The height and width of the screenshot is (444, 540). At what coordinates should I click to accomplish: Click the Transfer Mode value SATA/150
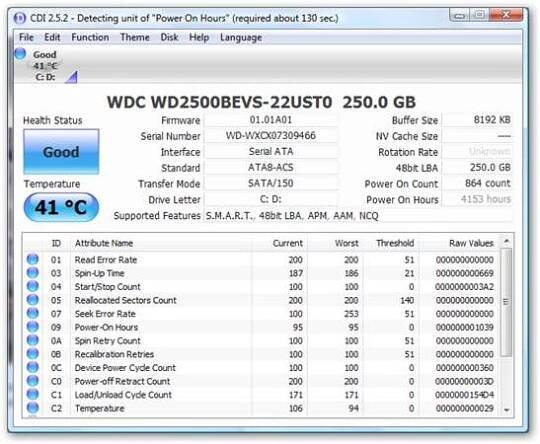[271, 183]
